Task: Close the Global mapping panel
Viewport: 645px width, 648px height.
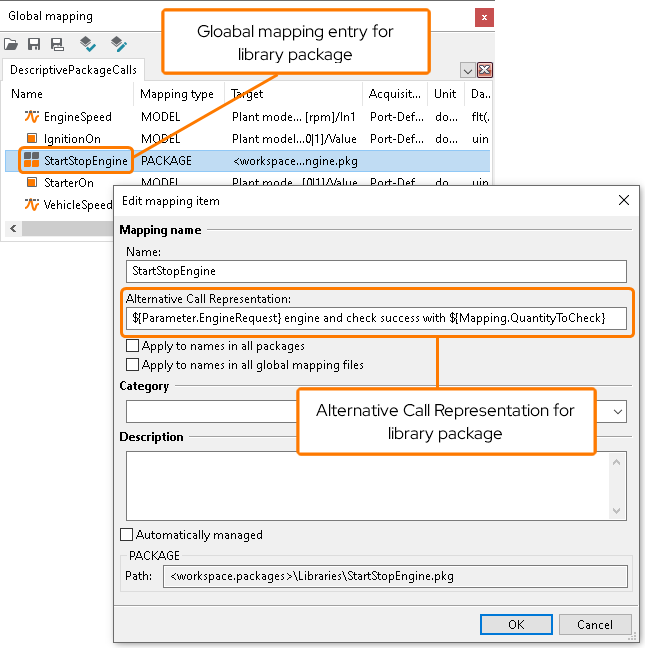Action: tap(484, 17)
